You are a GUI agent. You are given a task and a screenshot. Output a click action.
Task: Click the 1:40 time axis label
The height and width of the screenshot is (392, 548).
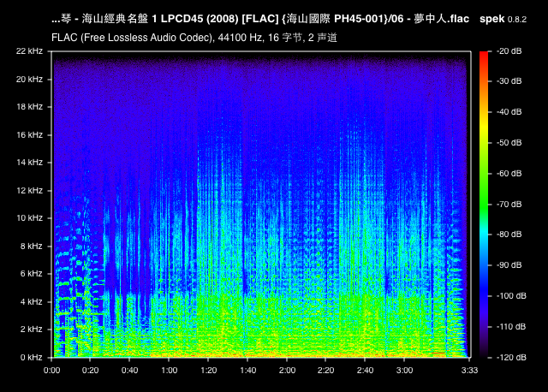click(x=247, y=370)
